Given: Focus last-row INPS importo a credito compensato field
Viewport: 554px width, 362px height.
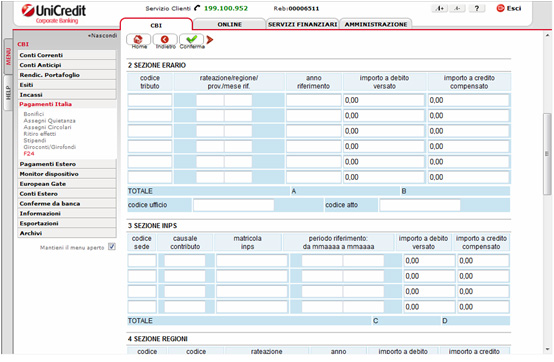Looking at the screenshot, I should pos(483,307).
